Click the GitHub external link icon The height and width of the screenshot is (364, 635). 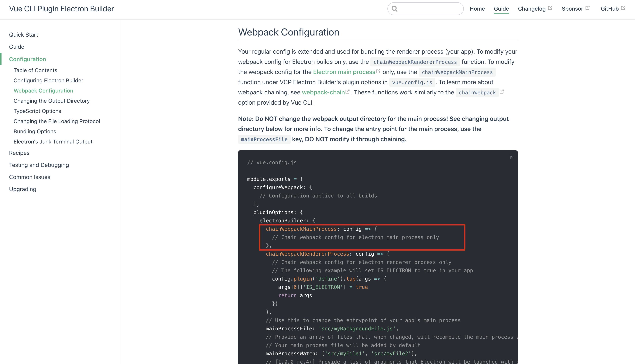(x=623, y=8)
